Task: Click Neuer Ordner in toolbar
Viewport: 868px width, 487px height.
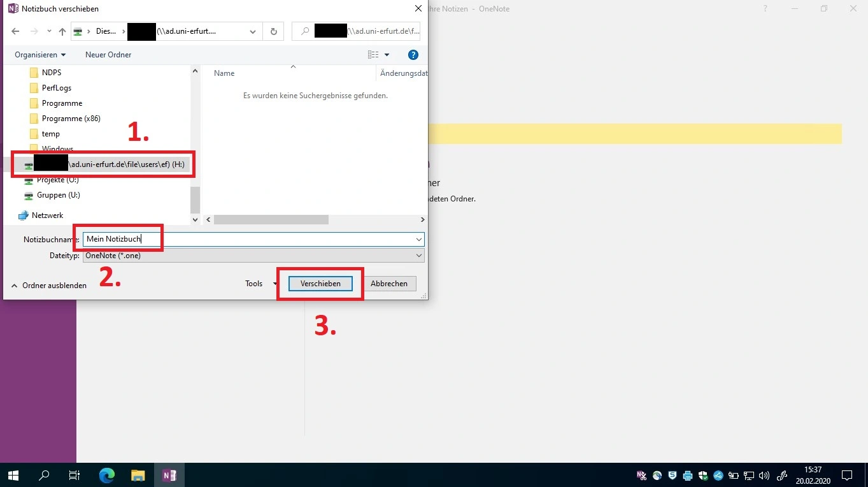Action: tap(108, 55)
